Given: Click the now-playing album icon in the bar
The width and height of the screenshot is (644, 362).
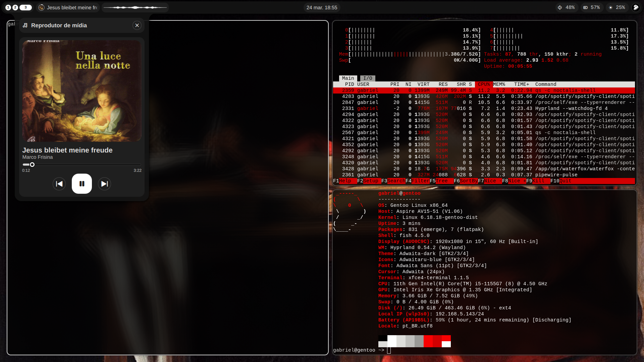Looking at the screenshot, I should point(42,7).
